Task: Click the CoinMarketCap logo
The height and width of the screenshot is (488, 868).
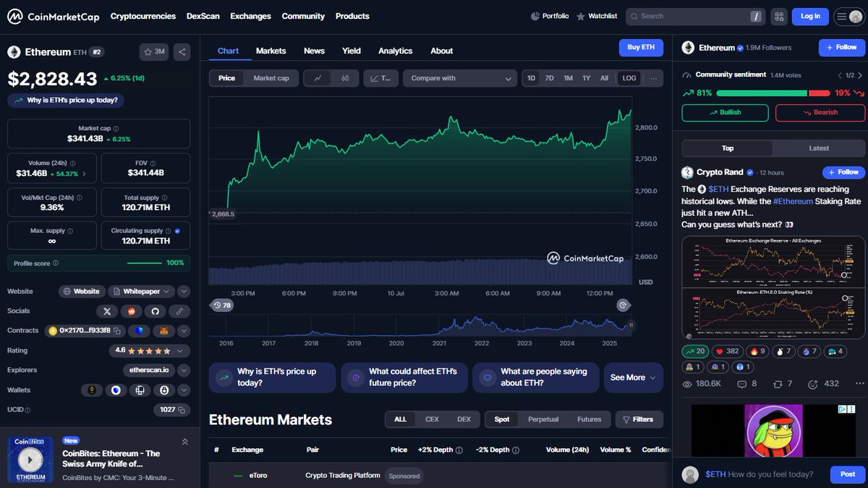Action: pos(54,16)
